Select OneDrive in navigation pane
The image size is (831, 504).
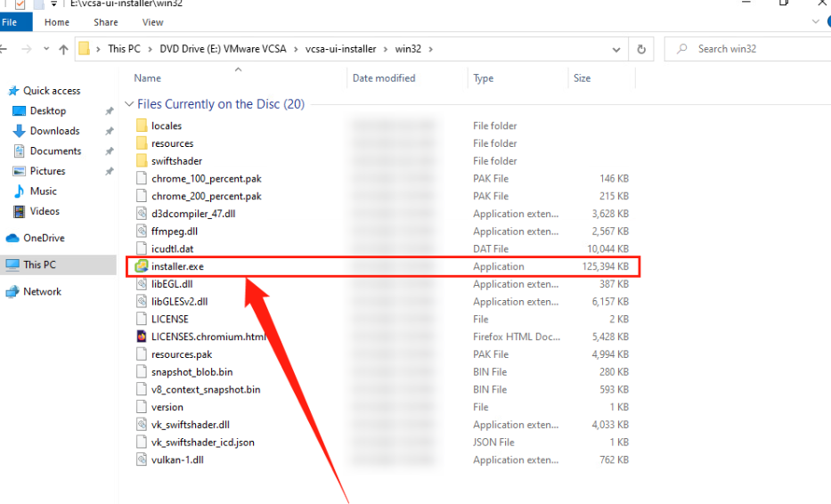pos(44,238)
